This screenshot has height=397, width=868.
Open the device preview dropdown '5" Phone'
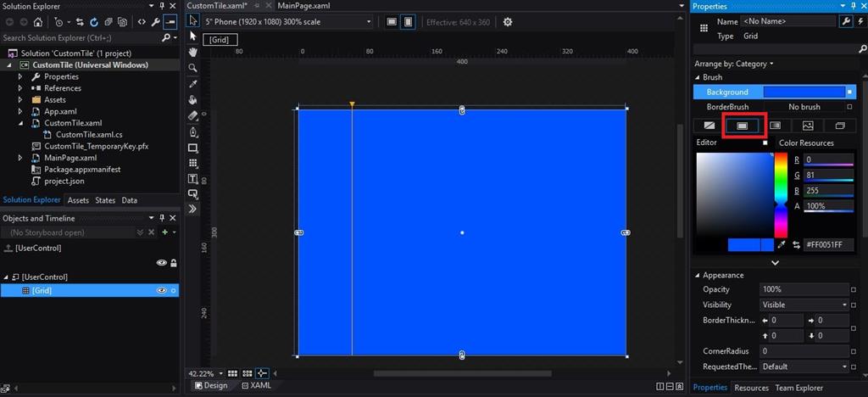click(x=287, y=22)
